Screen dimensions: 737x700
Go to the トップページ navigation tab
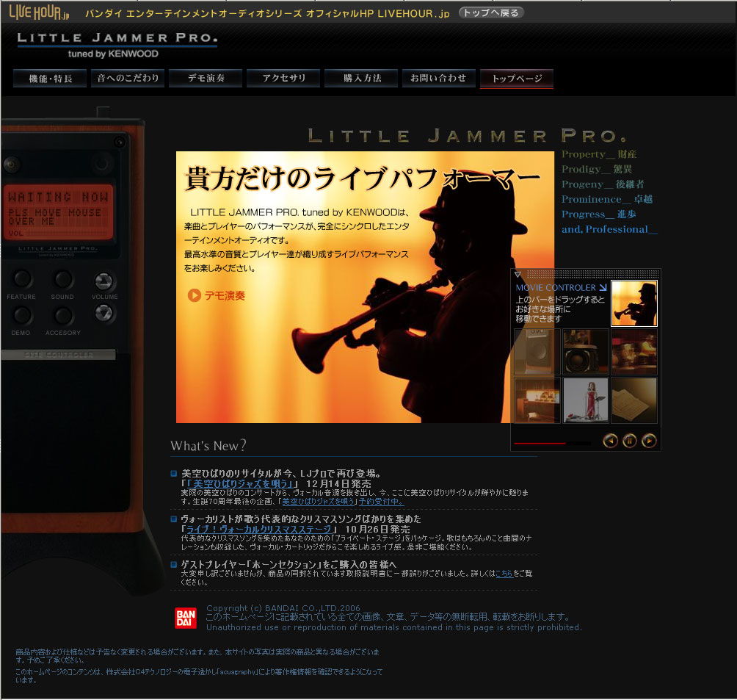(517, 79)
